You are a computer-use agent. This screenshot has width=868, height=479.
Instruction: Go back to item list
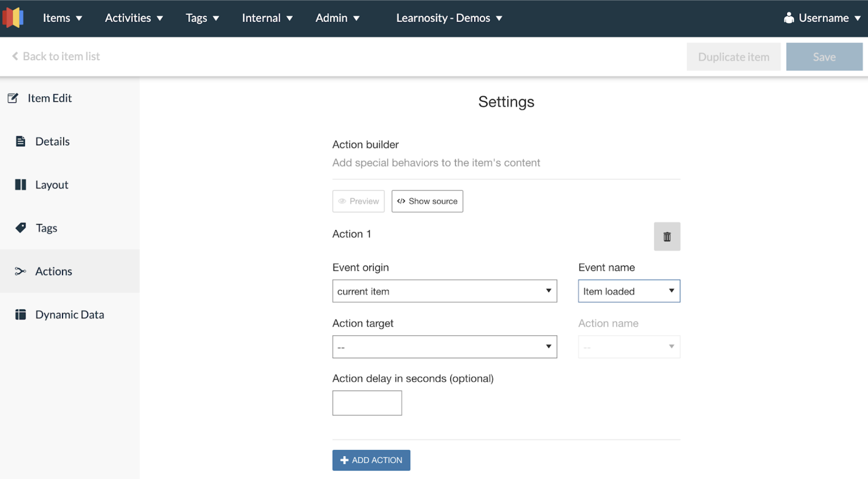point(56,57)
